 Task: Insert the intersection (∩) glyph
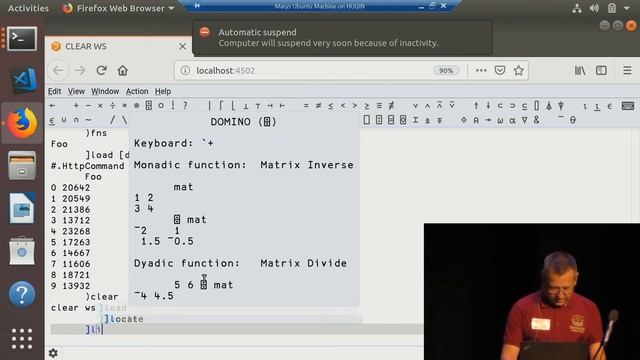point(76,120)
